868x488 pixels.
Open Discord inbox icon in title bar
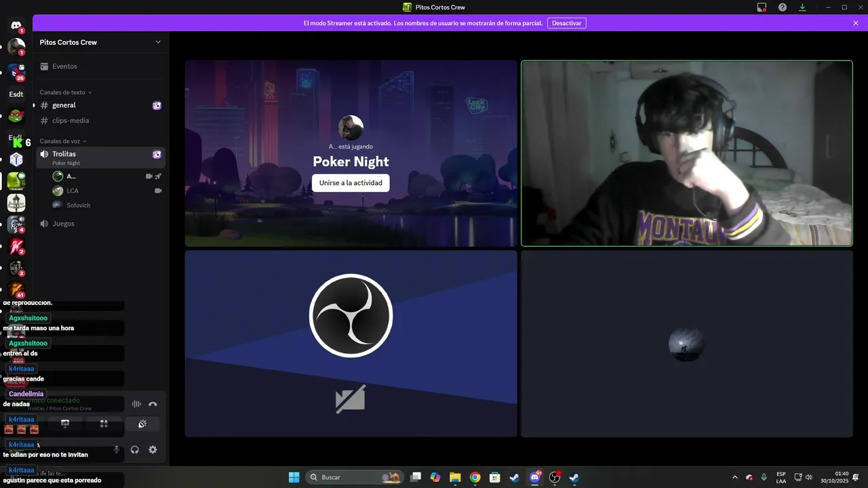tap(762, 7)
